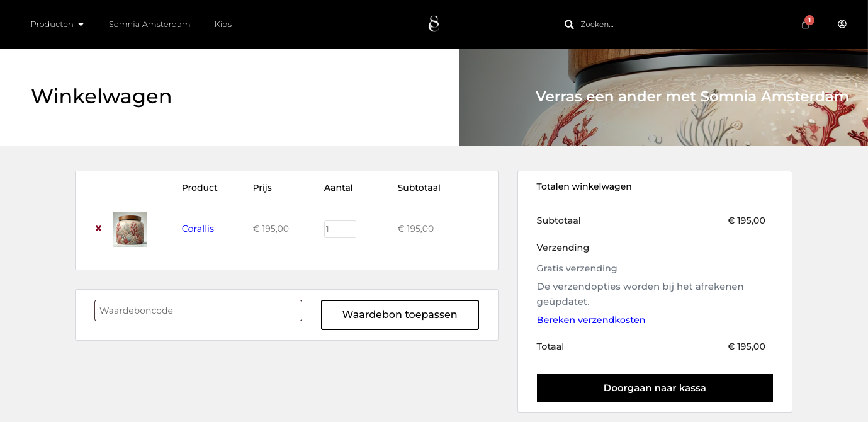Select the Gratis verzending shipping option
The width and height of the screenshot is (868, 422).
577,268
